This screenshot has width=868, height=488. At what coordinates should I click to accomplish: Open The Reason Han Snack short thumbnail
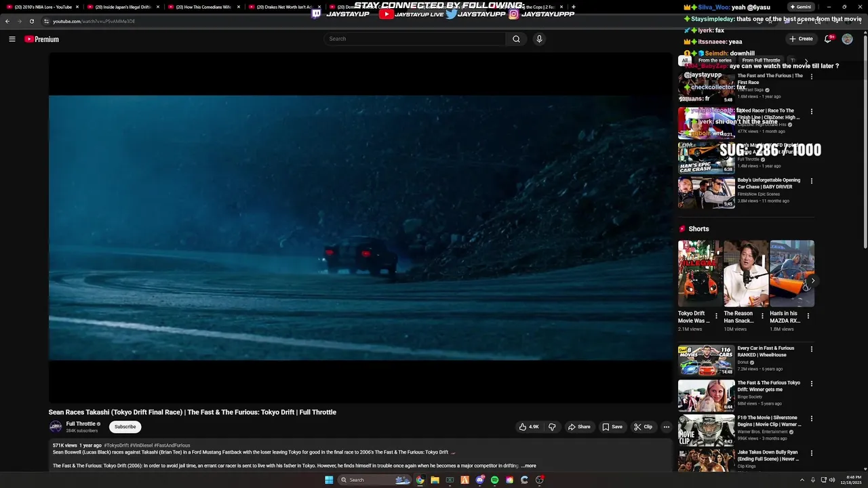[746, 274]
